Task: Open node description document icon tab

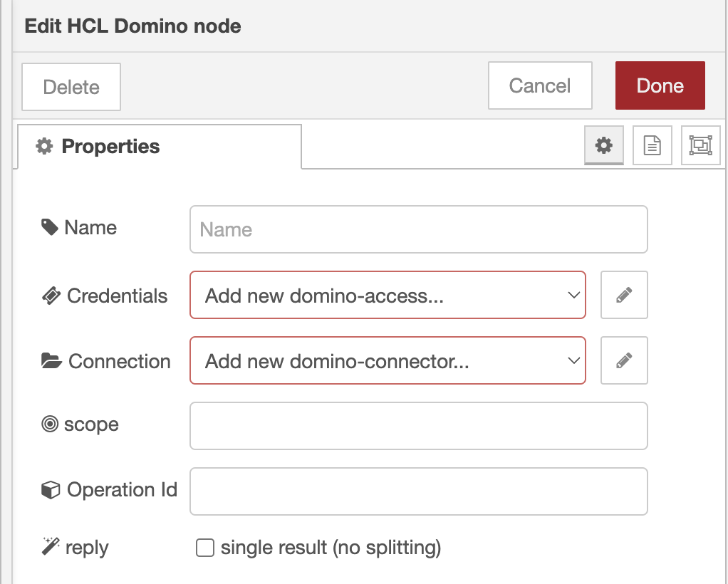Action: [652, 145]
